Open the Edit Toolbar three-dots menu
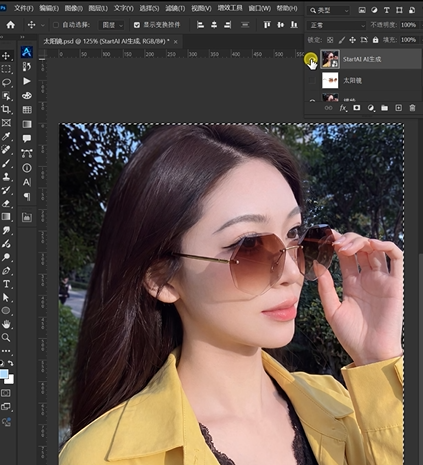 point(6,351)
